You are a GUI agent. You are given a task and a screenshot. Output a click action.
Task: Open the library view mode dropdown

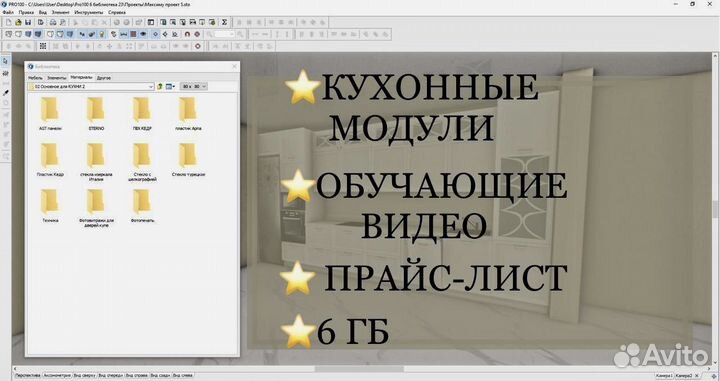[x=170, y=86]
